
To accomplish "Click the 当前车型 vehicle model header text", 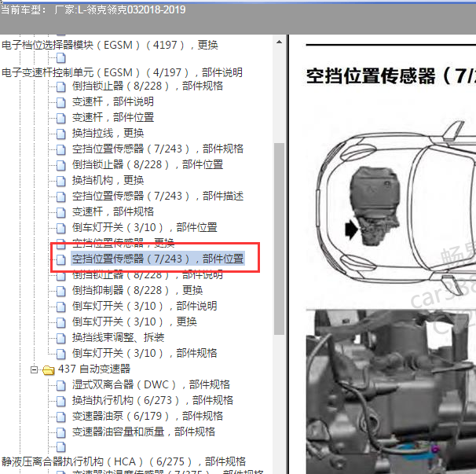I will tap(93, 9).
